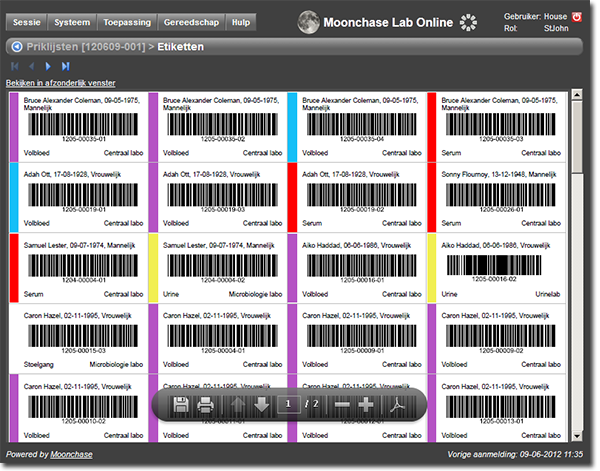Jump to the last page icon

click(65, 67)
